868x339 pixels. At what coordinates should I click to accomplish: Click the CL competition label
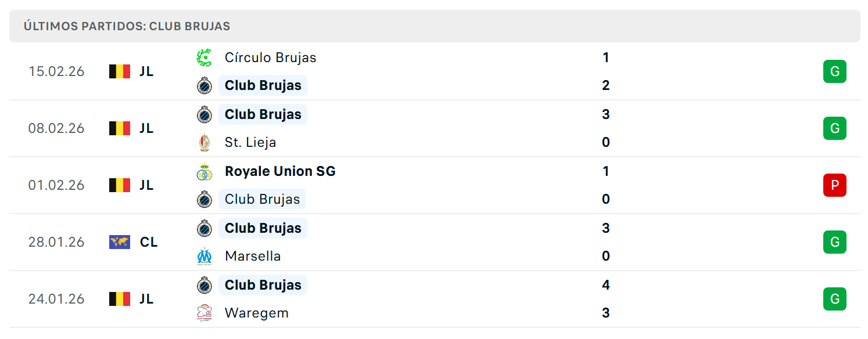click(149, 242)
